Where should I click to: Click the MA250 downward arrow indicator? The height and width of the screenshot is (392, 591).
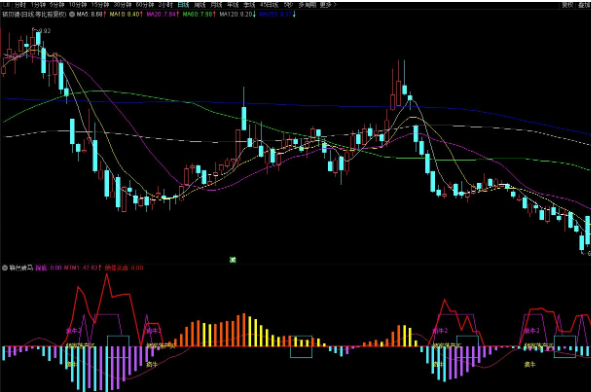click(x=294, y=14)
